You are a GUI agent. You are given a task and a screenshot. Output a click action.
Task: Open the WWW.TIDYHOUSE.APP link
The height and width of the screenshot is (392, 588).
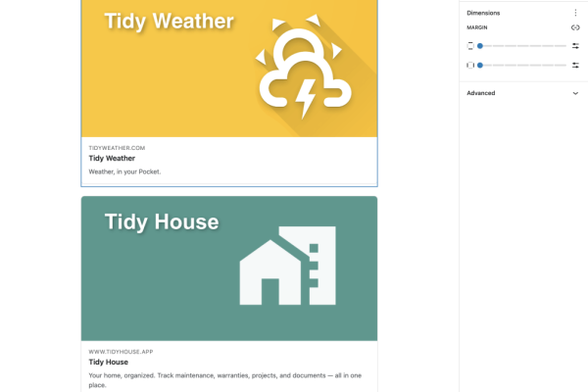tap(121, 351)
